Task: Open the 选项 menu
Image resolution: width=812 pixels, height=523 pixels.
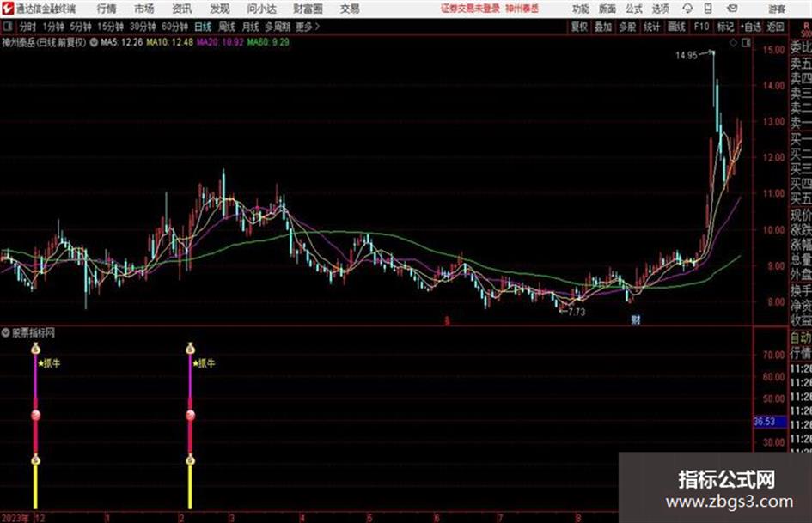Action: [660, 9]
